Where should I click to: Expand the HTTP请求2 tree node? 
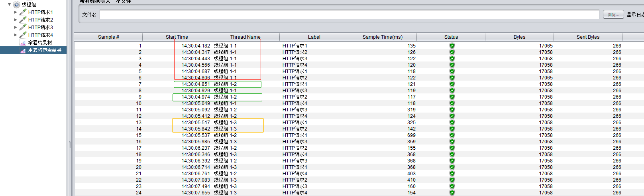pyautogui.click(x=16, y=20)
